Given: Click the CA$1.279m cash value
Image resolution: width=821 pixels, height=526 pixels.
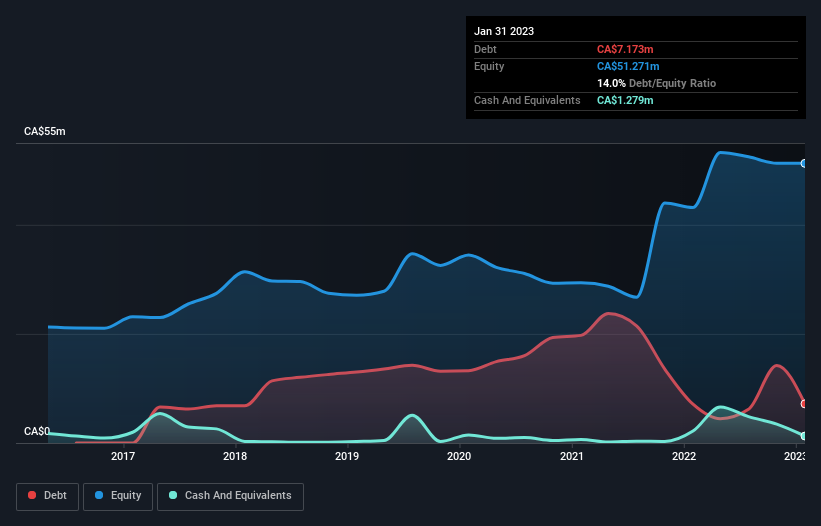Looking at the screenshot, I should [625, 100].
